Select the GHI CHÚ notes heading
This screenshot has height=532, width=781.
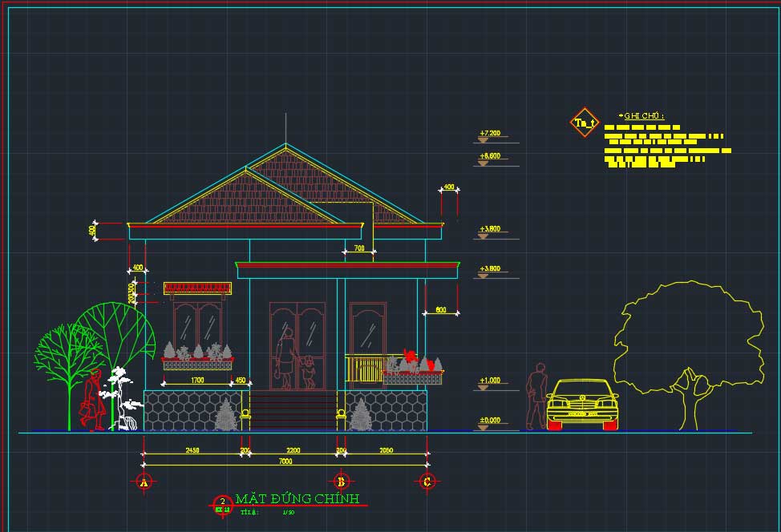(x=644, y=116)
